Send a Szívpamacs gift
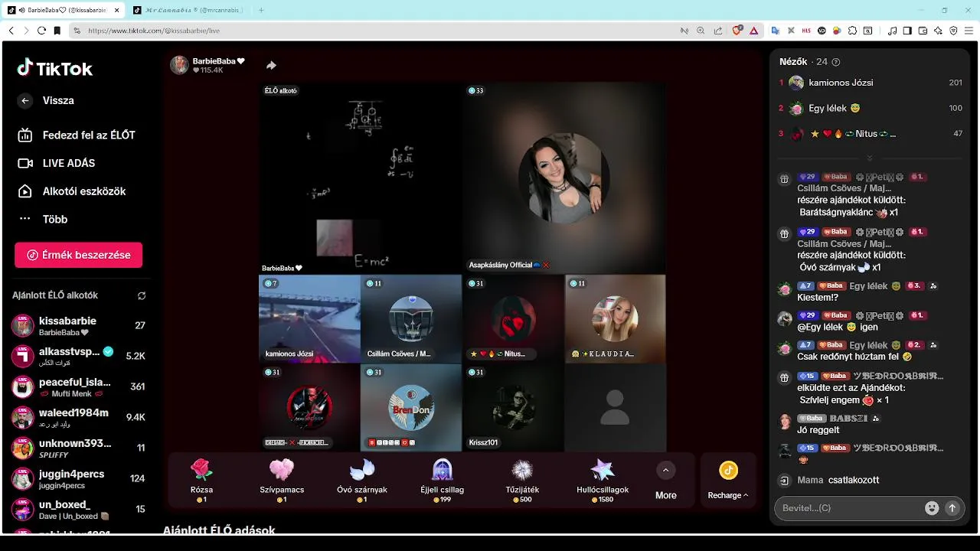Image resolution: width=980 pixels, height=551 pixels. [282, 480]
